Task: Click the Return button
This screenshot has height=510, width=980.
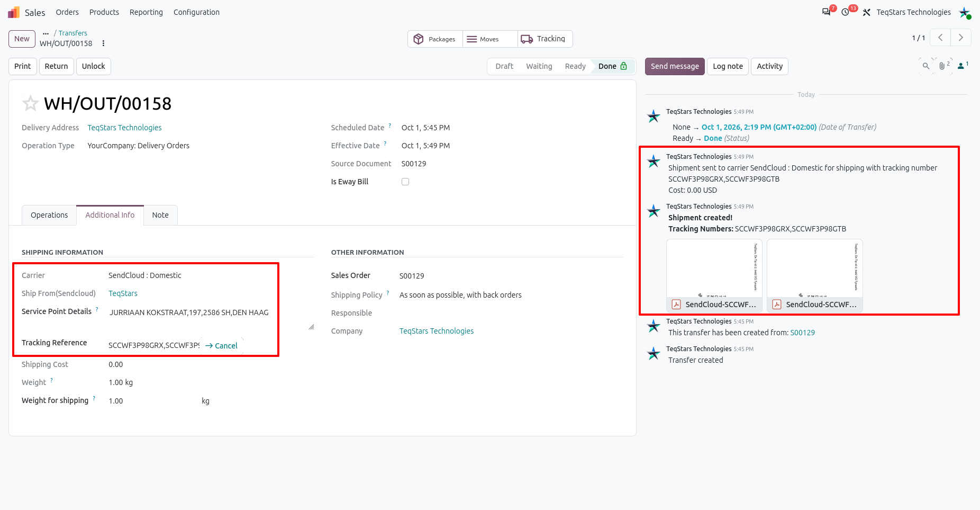Action: [56, 66]
